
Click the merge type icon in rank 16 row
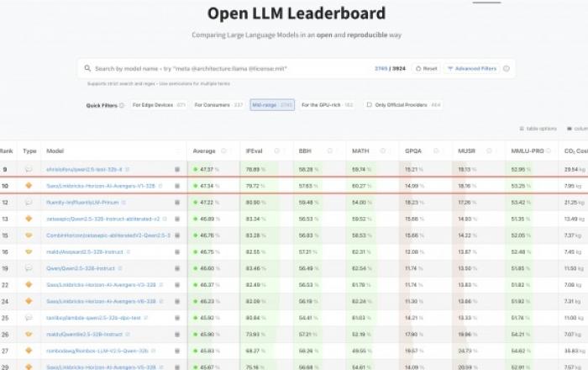[x=29, y=251]
